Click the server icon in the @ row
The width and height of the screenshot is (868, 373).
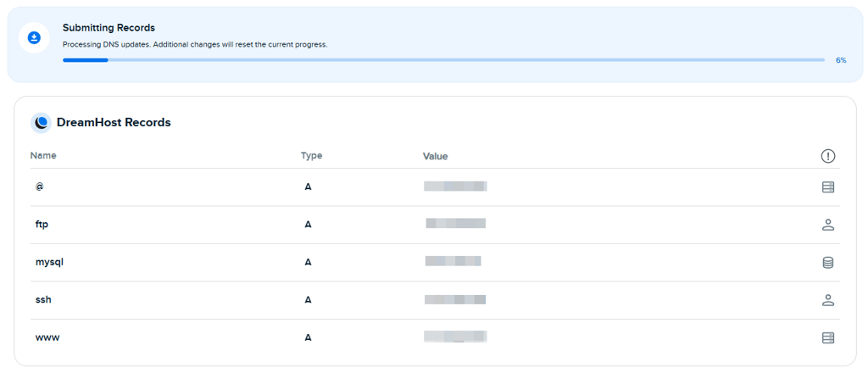tap(828, 187)
